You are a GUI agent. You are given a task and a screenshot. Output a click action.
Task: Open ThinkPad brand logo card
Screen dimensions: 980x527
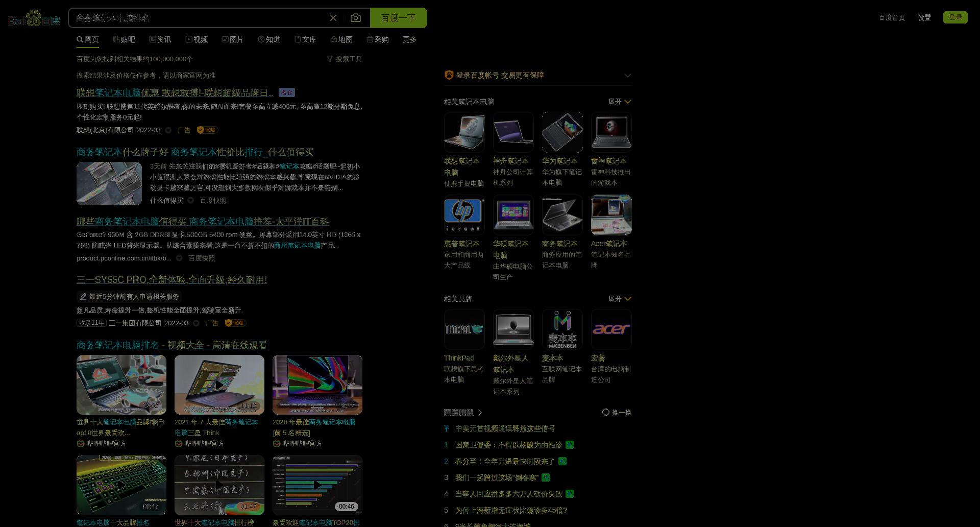[x=464, y=329]
